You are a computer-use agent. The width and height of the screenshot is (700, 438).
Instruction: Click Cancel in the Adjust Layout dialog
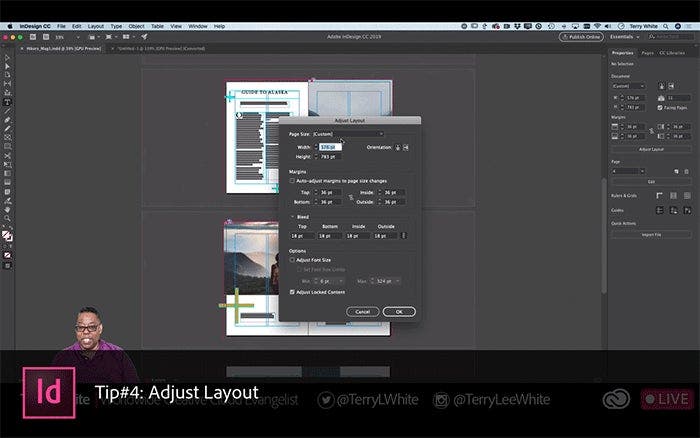pyautogui.click(x=362, y=311)
